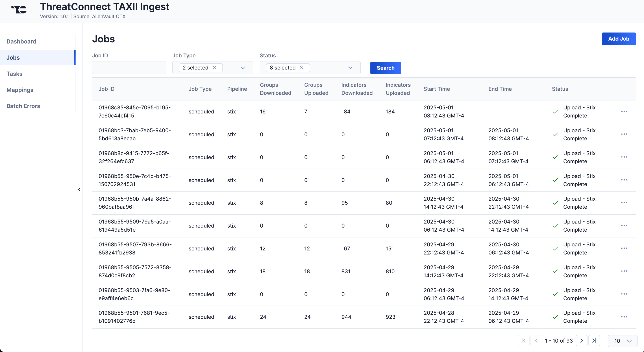Image resolution: width=644 pixels, height=352 pixels.
Task: Expand the Job Type dropdown
Action: click(x=243, y=68)
